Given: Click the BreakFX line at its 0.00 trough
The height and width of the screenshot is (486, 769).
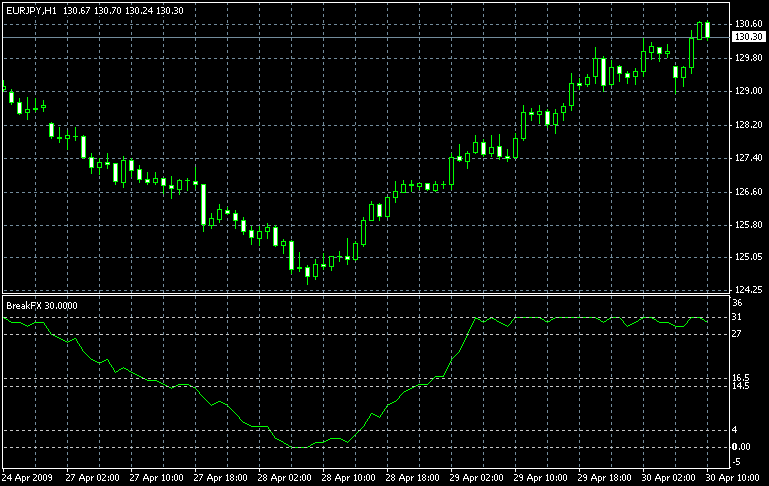Looking at the screenshot, I should tap(300, 447).
